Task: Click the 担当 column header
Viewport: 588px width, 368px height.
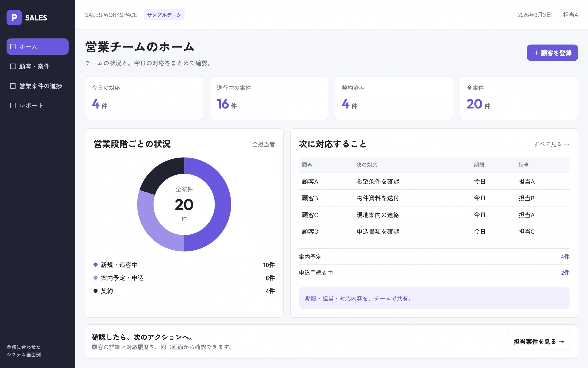Action: (x=523, y=165)
